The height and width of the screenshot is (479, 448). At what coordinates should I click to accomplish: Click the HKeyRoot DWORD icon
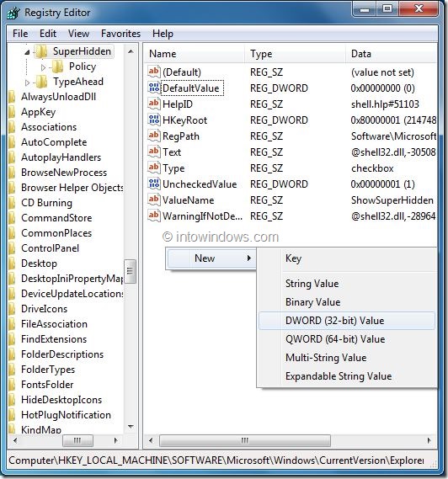coord(154,120)
